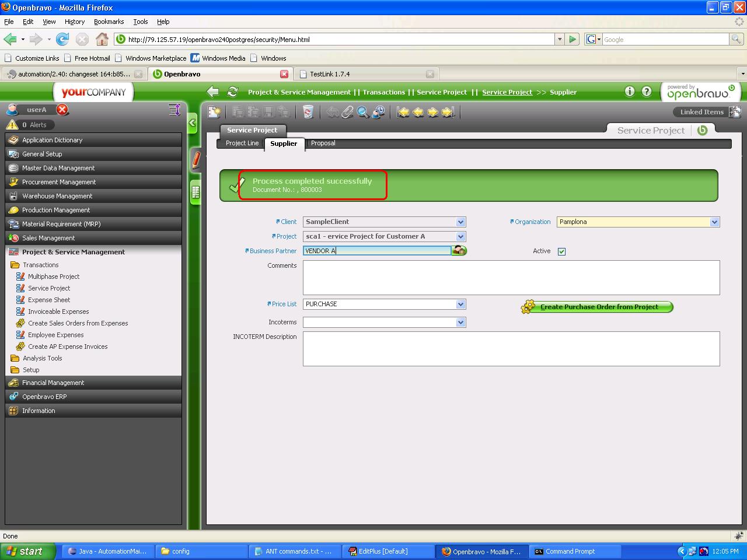Reload the page in Firefox
Screen dimensions: 747x560
click(x=62, y=39)
